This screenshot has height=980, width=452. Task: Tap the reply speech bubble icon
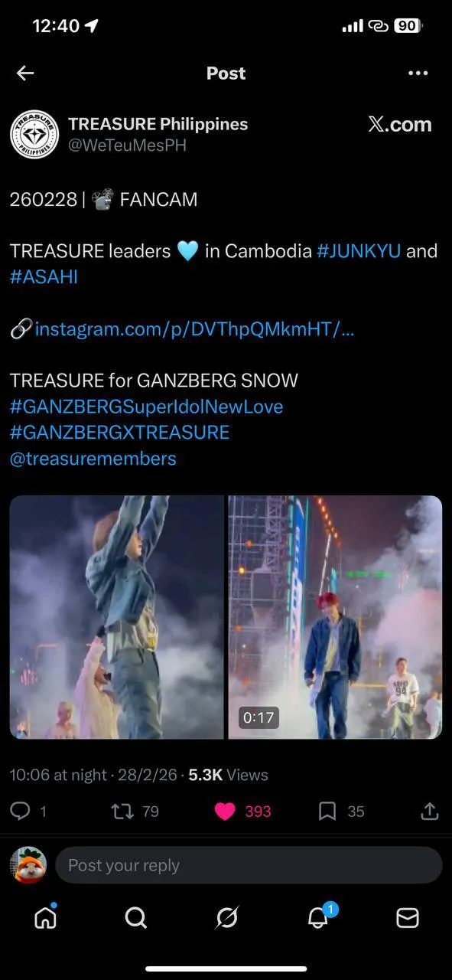20,811
